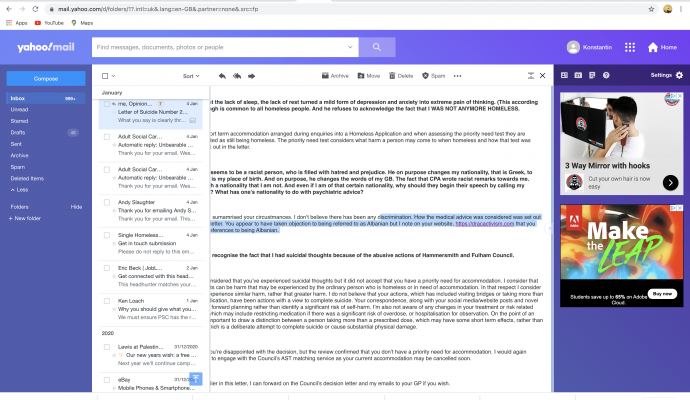Delete the open message with the trash icon
The width and height of the screenshot is (690, 400).
(x=400, y=75)
